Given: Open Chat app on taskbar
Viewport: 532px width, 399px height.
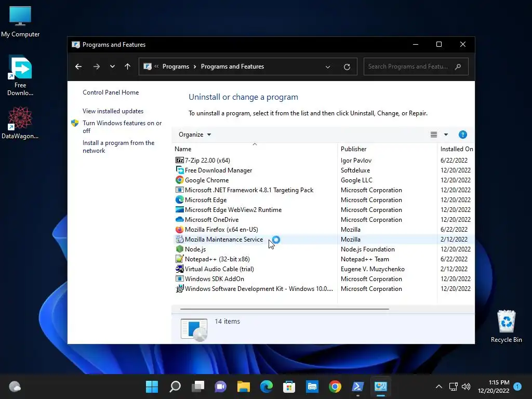Looking at the screenshot, I should pyautogui.click(x=220, y=387).
